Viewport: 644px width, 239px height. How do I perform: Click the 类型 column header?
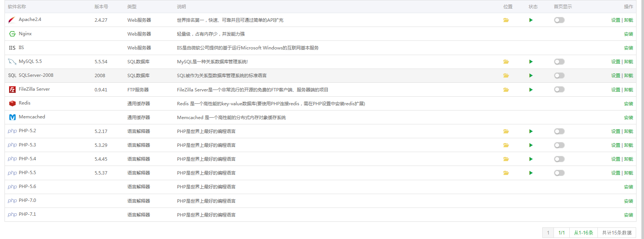pyautogui.click(x=132, y=7)
